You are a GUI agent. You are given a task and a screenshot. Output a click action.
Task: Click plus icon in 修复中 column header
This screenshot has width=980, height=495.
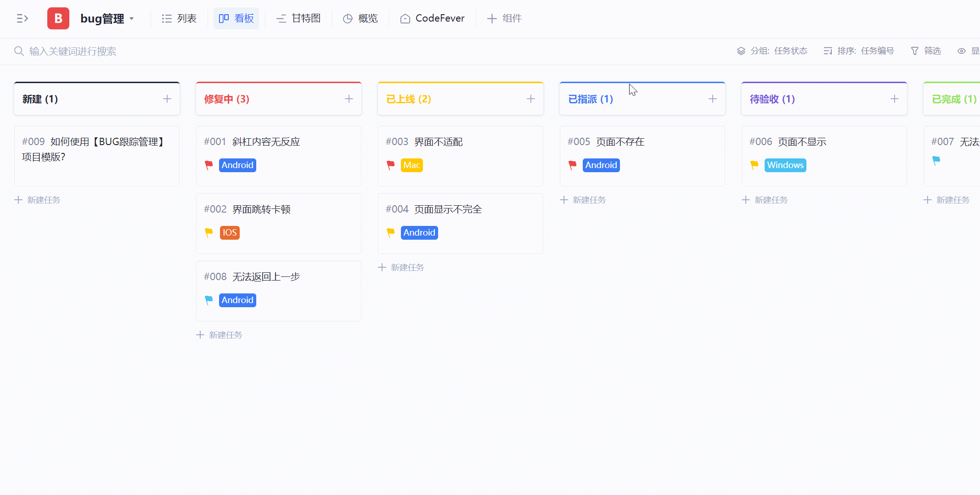349,99
